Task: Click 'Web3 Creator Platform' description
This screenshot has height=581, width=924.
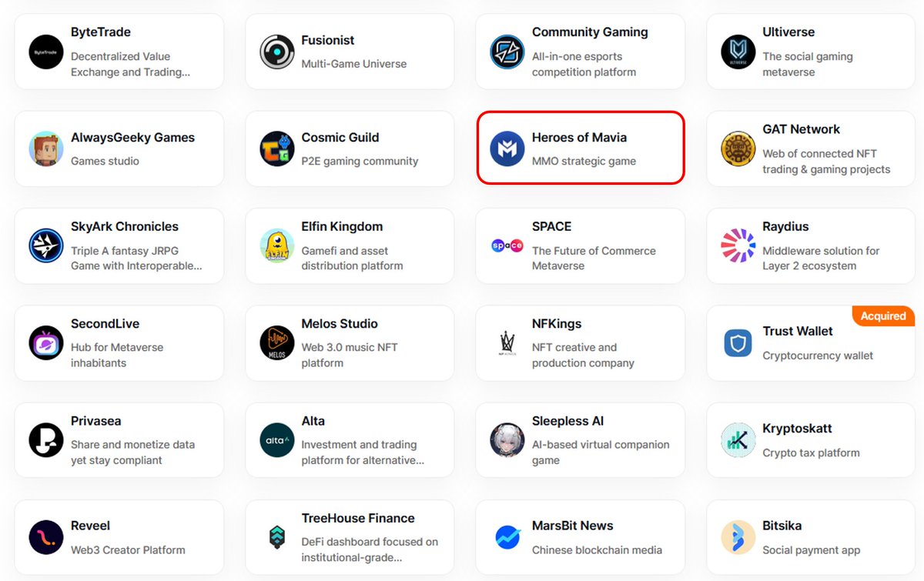Action: coord(128,549)
